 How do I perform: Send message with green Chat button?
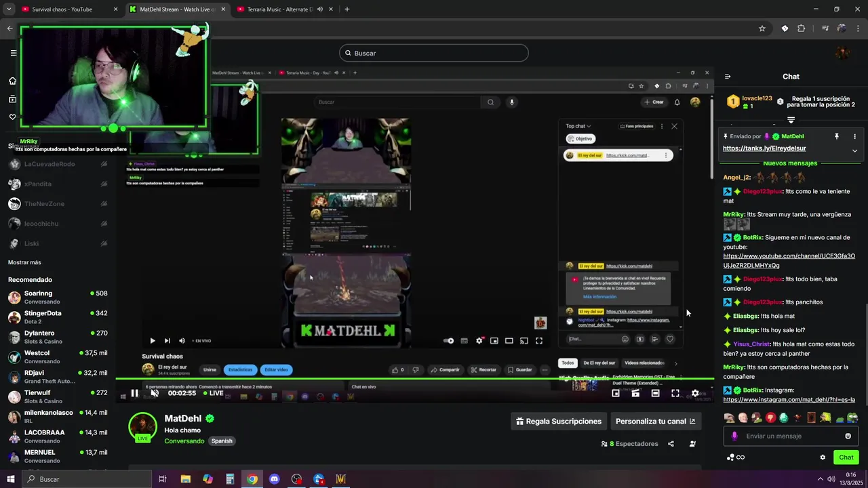point(846,457)
